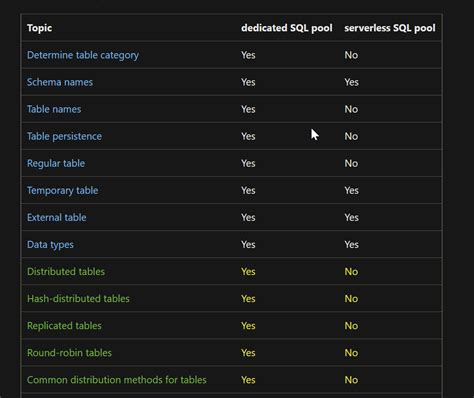
Task: Select serverless Yes cell in Data types row
Action: click(351, 244)
